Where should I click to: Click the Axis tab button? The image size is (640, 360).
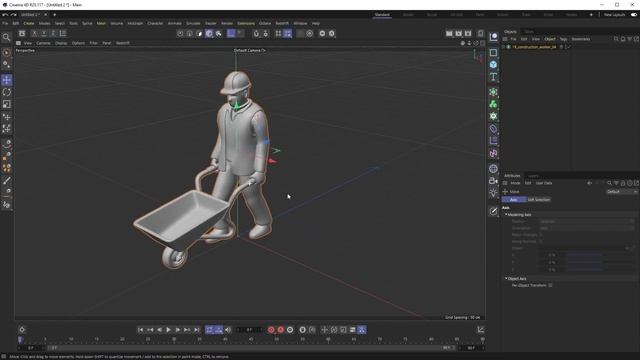(513, 200)
